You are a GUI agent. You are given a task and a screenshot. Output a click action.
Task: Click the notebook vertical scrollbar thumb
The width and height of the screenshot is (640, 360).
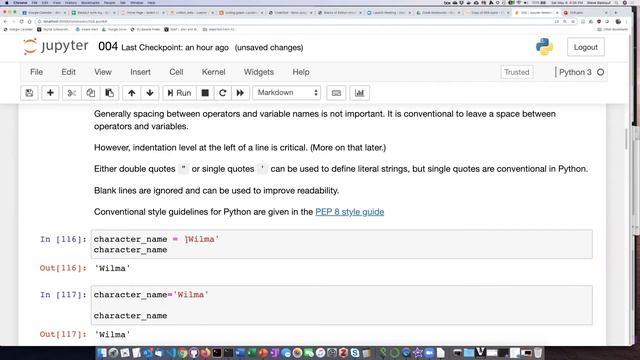625,139
